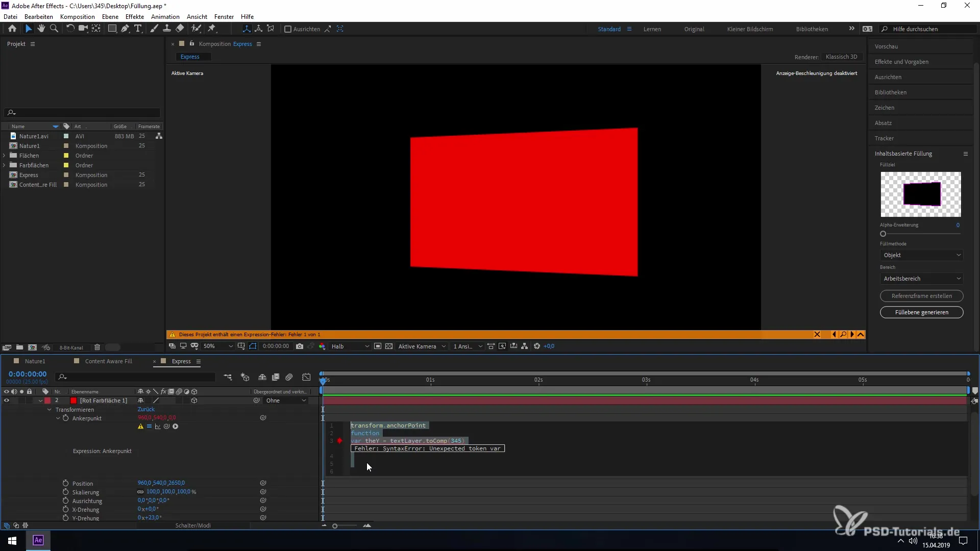980x551 pixels.
Task: Click the snapshot camera icon in viewer
Action: 300,346
